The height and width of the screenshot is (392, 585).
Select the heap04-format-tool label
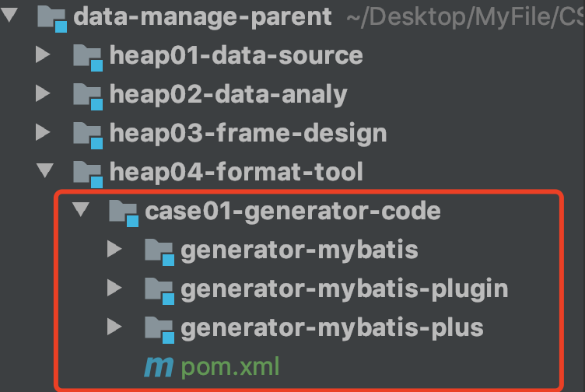(236, 173)
